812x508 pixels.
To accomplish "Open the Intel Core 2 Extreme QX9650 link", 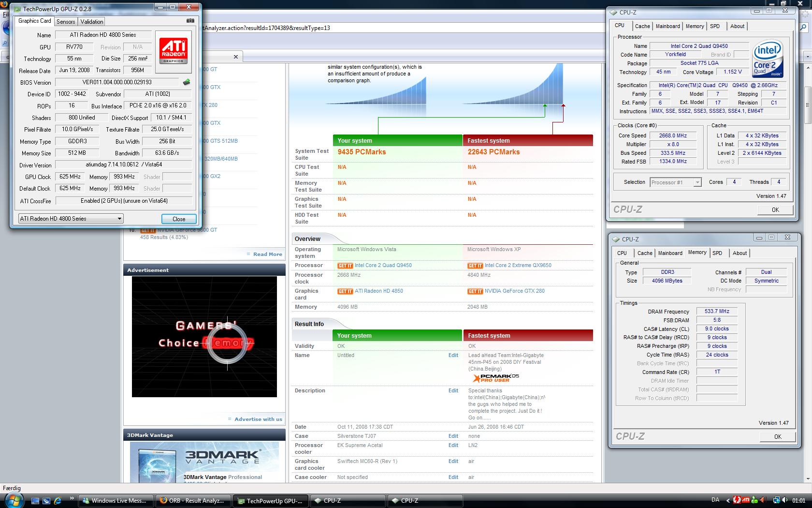I will [x=518, y=266].
